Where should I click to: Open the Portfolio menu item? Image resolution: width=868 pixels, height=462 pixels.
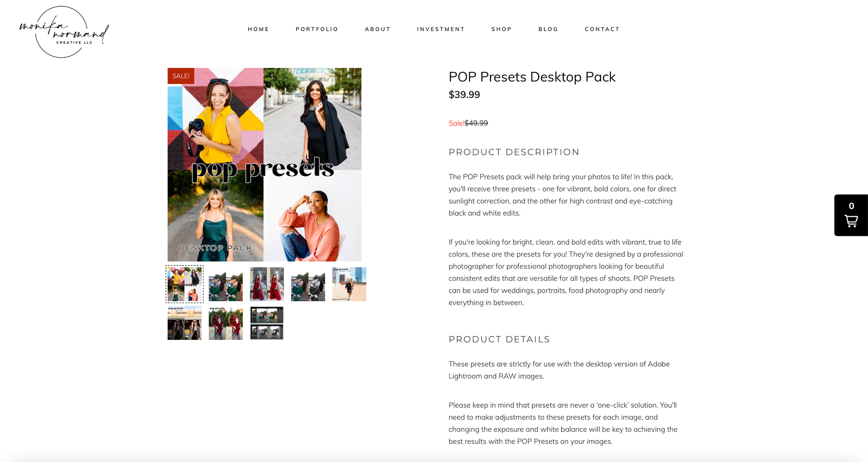(317, 29)
